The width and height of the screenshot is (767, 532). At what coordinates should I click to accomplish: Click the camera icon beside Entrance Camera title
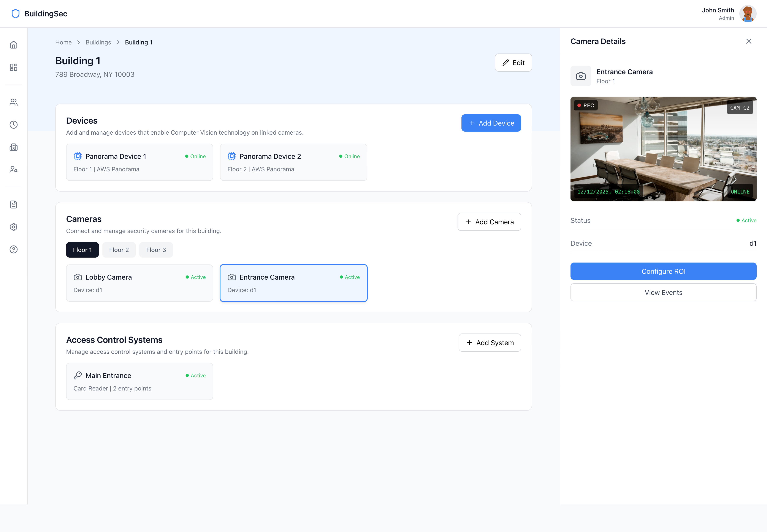(580, 76)
